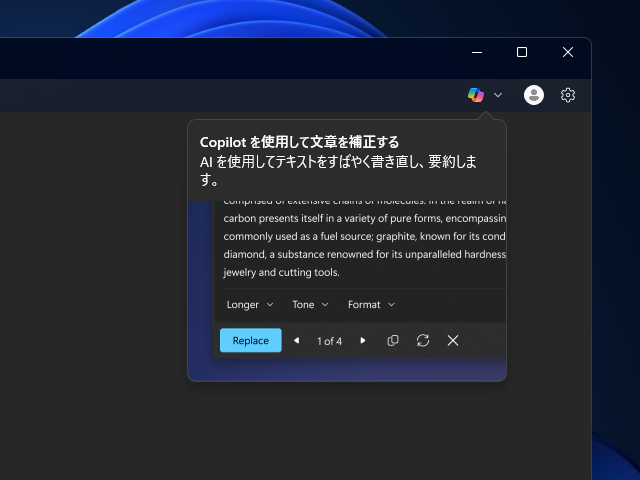
Task: Click the line starting 'carbon presents itself'
Action: pyautogui.click(x=365, y=219)
